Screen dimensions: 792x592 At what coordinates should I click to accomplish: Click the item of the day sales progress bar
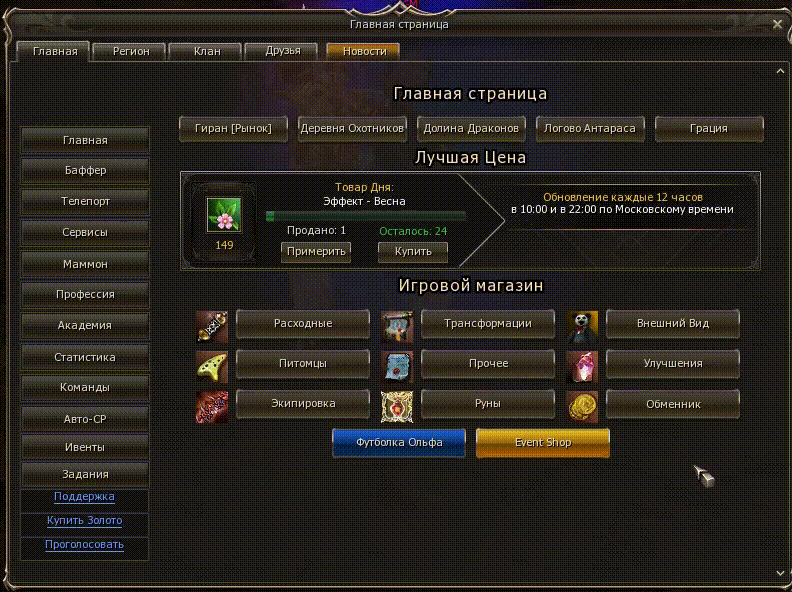point(366,216)
